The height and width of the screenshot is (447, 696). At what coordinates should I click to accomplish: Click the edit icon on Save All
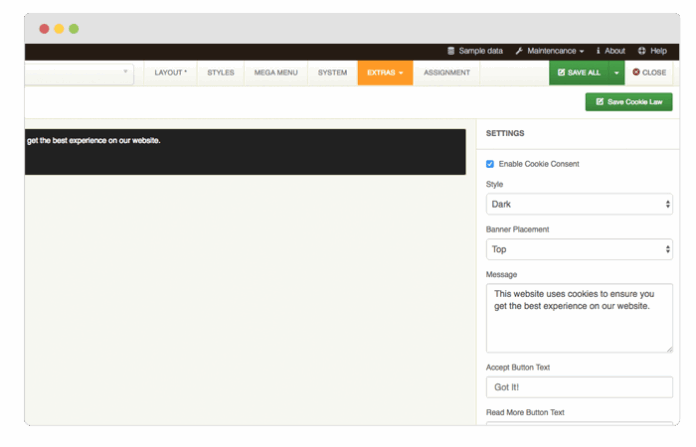click(x=562, y=72)
